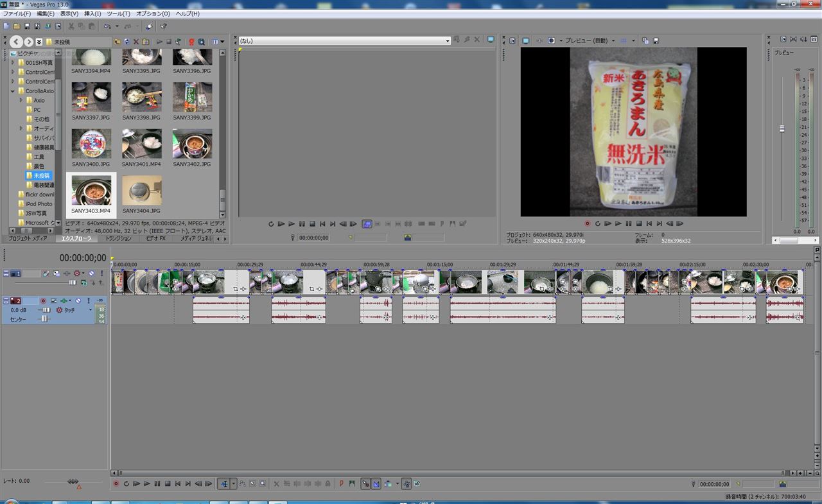Viewport: 822px width, 504px height.
Task: Click the Save project disk icon
Action: (27, 26)
